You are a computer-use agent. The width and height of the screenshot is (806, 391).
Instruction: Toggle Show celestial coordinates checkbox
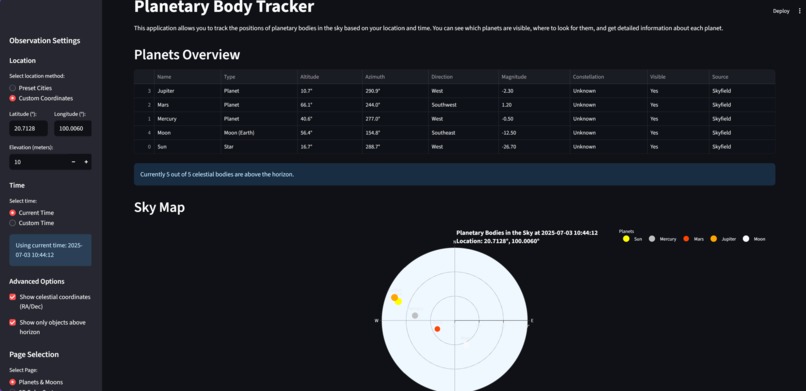coord(12,297)
